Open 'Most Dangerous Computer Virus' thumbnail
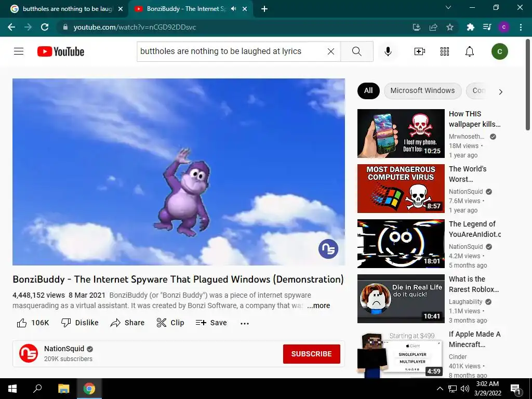The image size is (532, 399). (x=401, y=188)
